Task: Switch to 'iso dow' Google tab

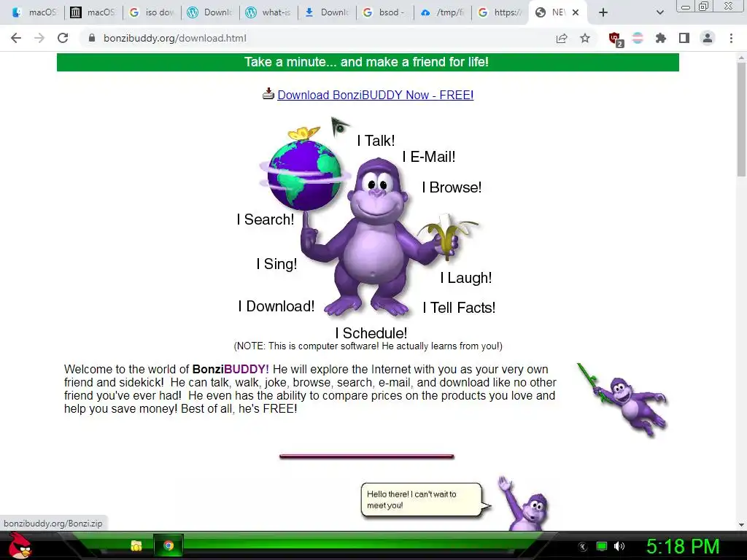Action: tap(152, 12)
